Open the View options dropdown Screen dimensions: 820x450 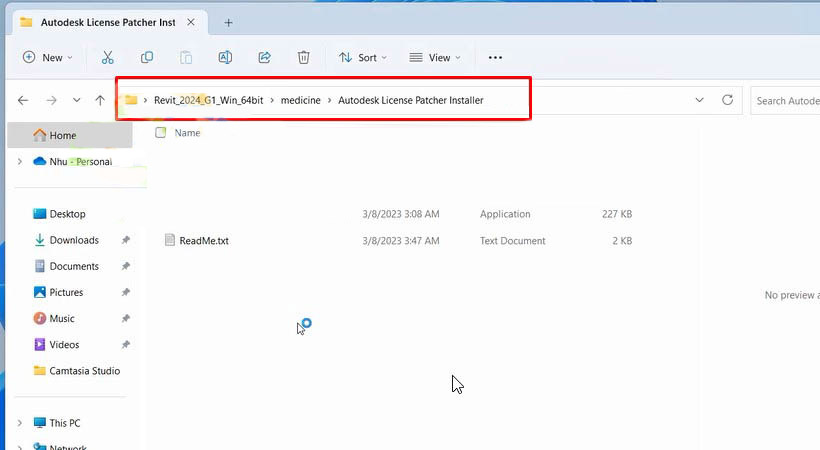click(x=435, y=58)
